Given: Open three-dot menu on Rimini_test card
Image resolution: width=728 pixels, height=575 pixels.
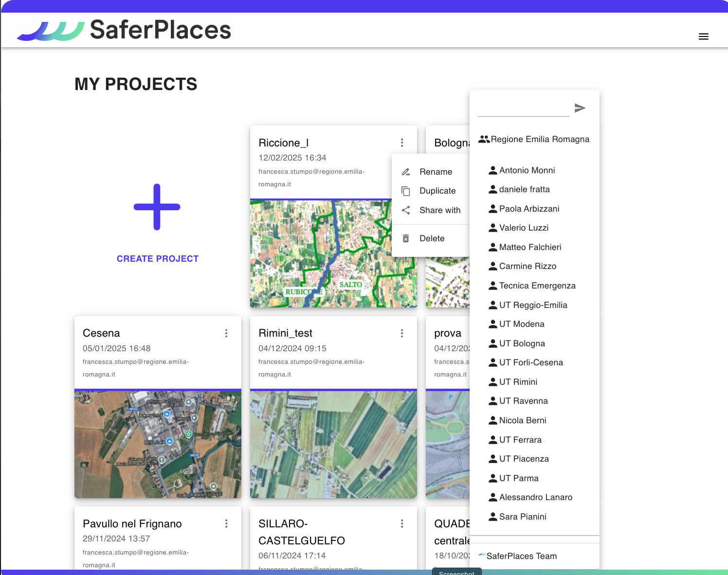Looking at the screenshot, I should (x=402, y=333).
